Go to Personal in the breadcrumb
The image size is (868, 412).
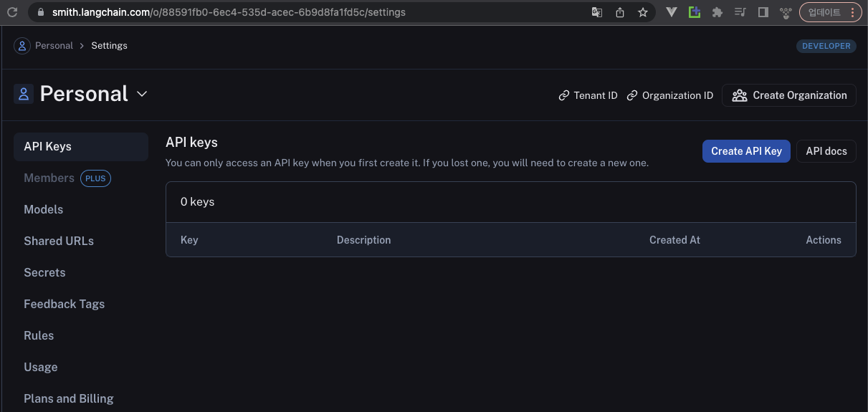[54, 46]
